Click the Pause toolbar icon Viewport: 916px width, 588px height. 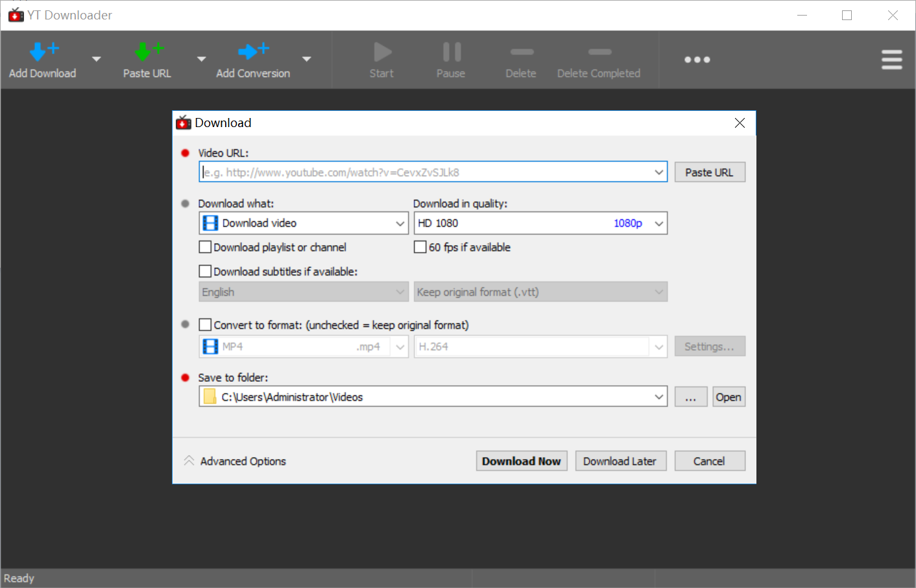coord(452,52)
